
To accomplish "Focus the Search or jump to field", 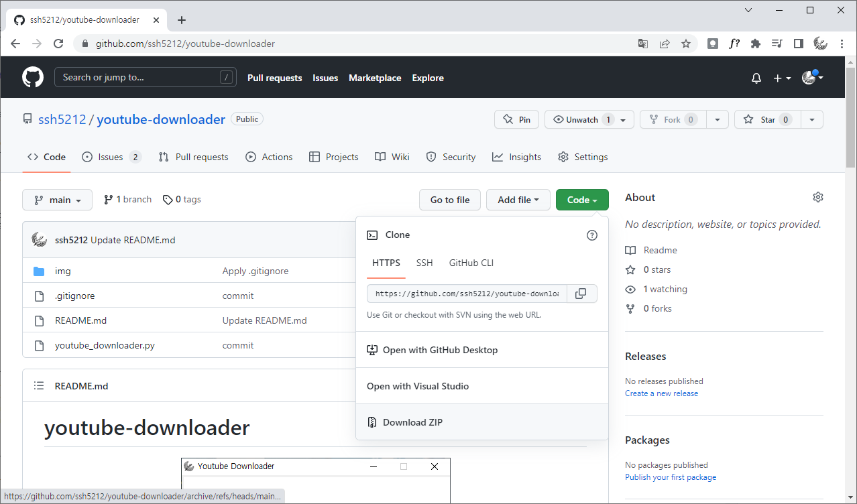I will [146, 77].
